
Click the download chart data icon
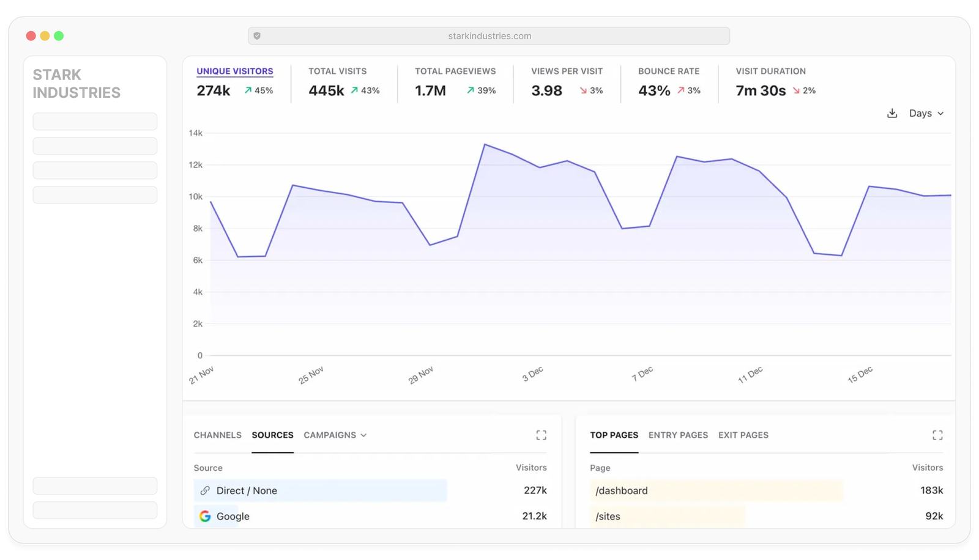[x=892, y=113]
